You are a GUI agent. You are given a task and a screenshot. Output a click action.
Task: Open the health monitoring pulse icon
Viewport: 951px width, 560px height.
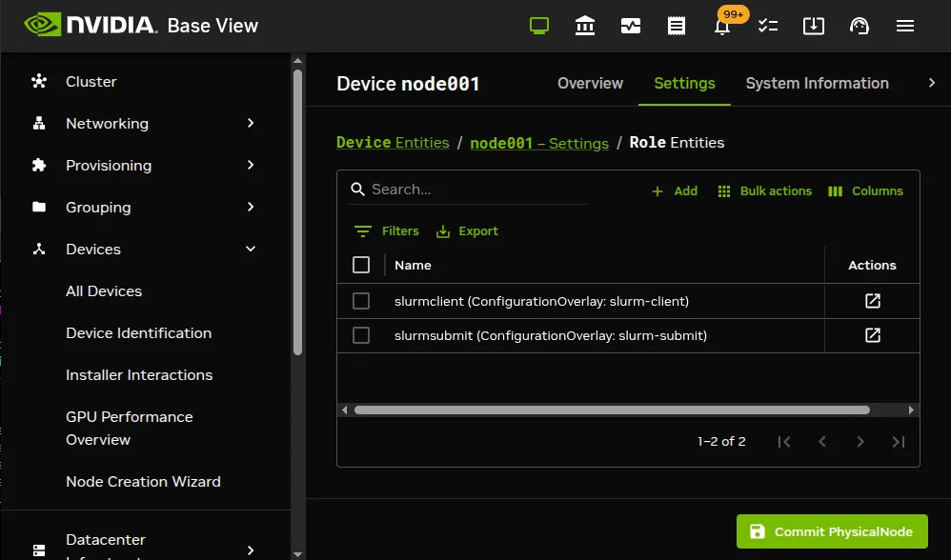point(631,26)
